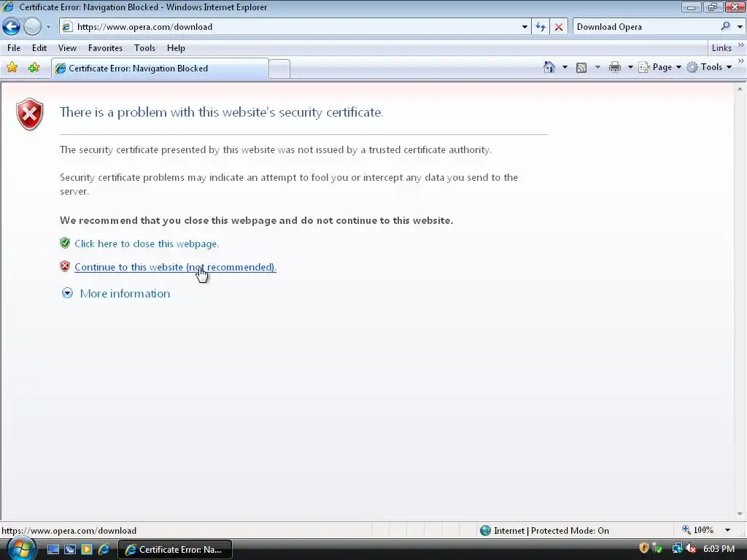Click the red shield icon beside Continue link

tap(65, 267)
